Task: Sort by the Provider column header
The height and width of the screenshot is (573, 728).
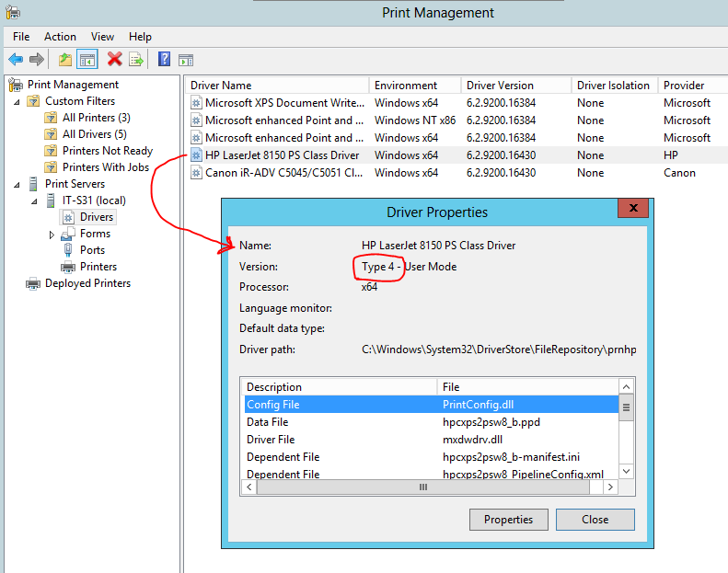Action: (693, 86)
